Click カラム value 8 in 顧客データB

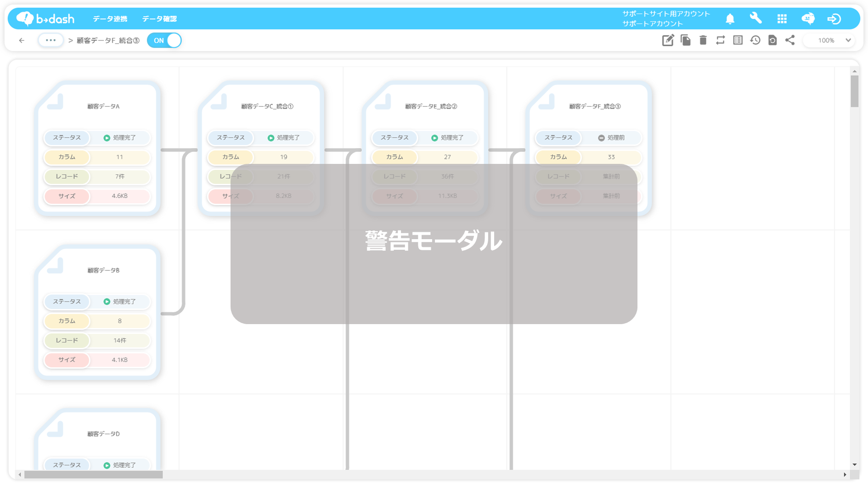click(x=119, y=321)
